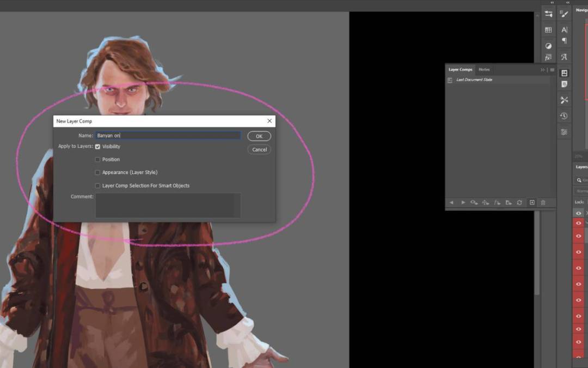Click the Create New Layer Comp icon
The height and width of the screenshot is (368, 588).
coord(532,202)
